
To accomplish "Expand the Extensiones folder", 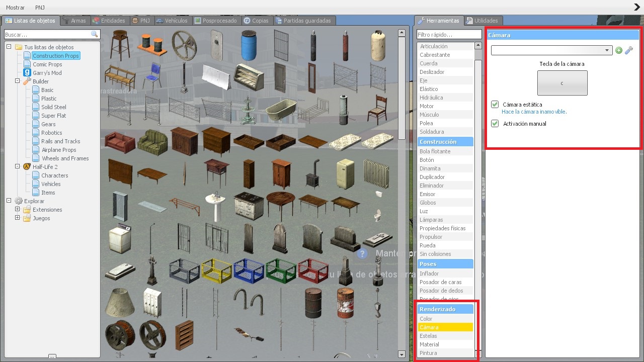I will point(18,209).
